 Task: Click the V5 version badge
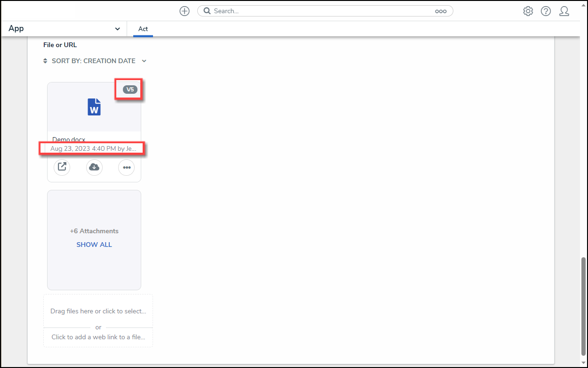point(130,89)
